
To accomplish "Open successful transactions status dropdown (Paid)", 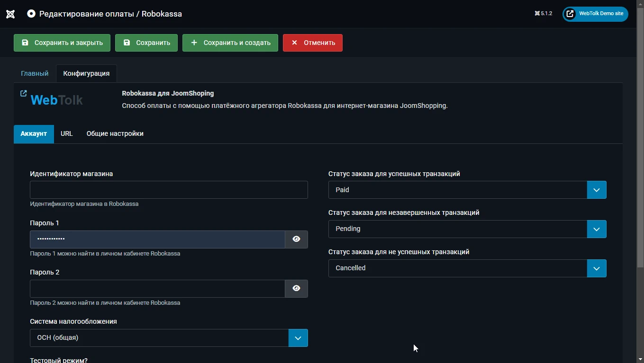I will click(467, 190).
